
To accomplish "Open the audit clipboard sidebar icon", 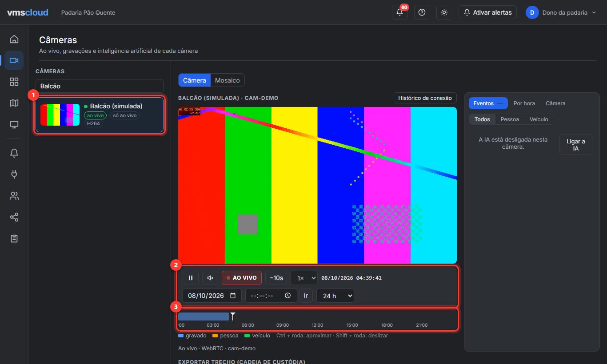I will click(x=14, y=238).
